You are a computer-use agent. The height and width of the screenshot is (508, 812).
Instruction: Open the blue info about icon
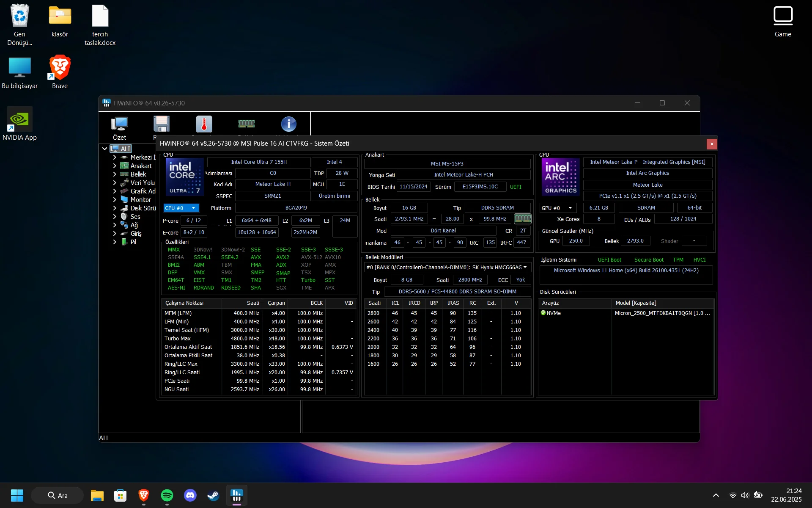tap(288, 124)
